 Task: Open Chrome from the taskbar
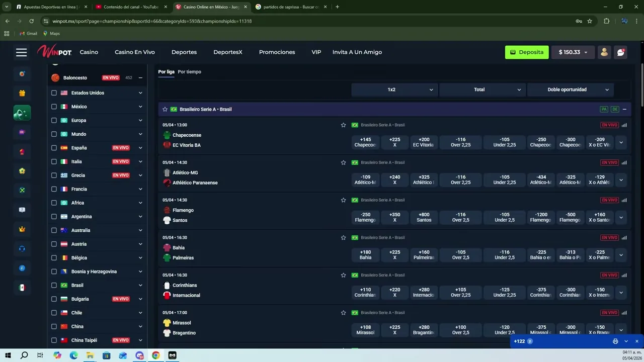point(156,355)
